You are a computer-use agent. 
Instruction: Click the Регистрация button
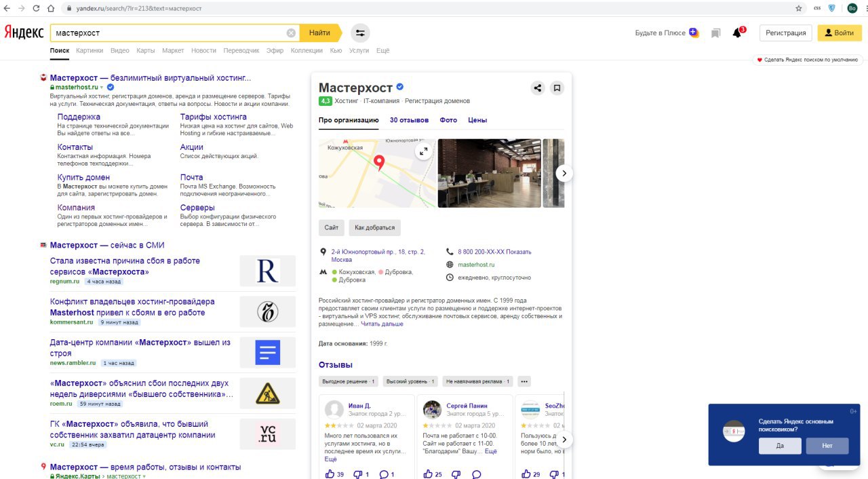click(786, 33)
